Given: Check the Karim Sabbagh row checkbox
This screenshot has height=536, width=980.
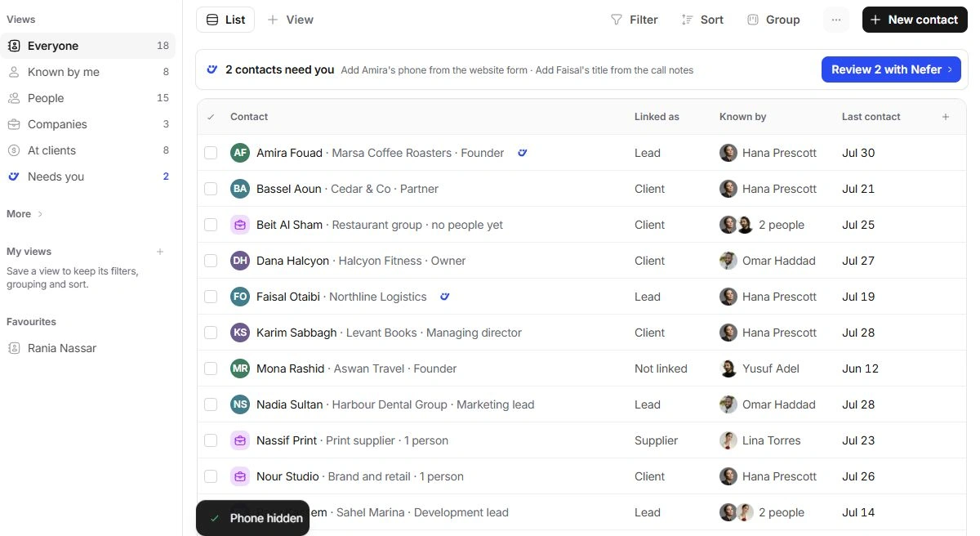Looking at the screenshot, I should [x=211, y=333].
